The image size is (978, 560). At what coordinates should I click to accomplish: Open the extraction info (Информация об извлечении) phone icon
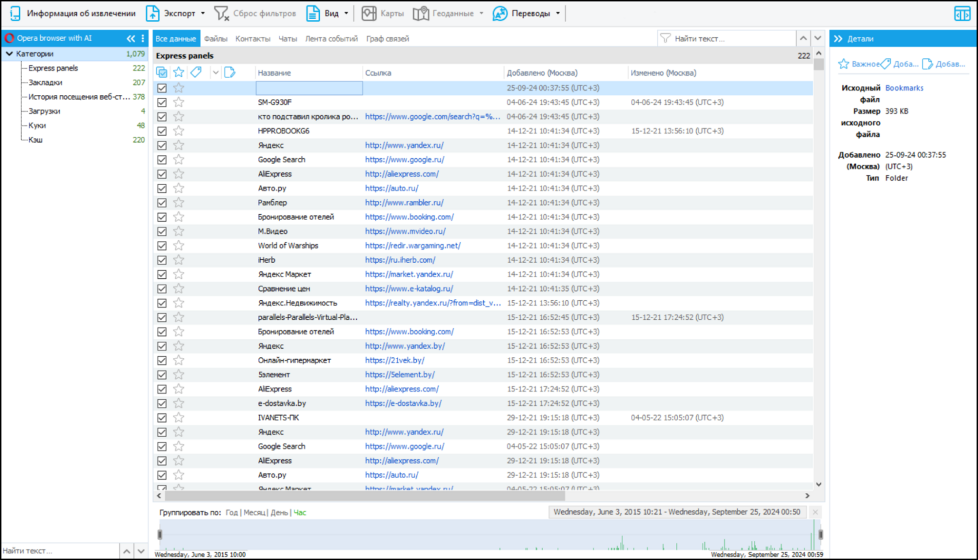(15, 13)
